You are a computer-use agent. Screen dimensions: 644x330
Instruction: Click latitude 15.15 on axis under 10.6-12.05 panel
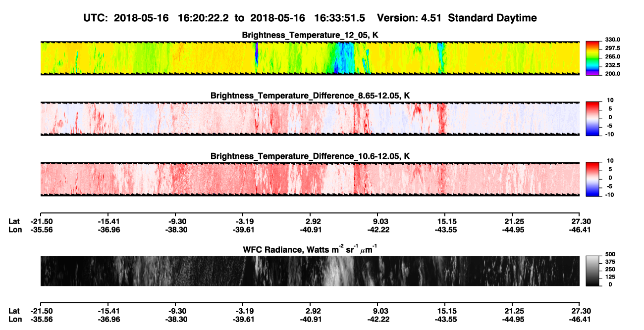click(x=445, y=221)
